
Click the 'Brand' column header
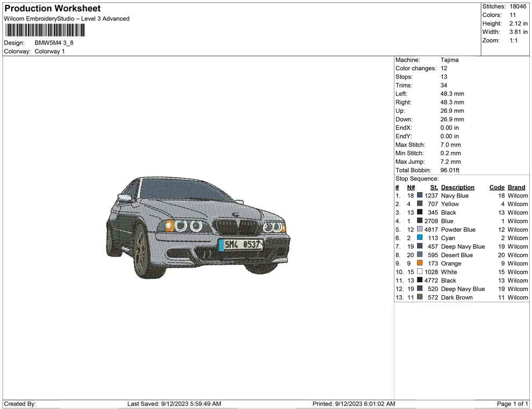click(516, 187)
